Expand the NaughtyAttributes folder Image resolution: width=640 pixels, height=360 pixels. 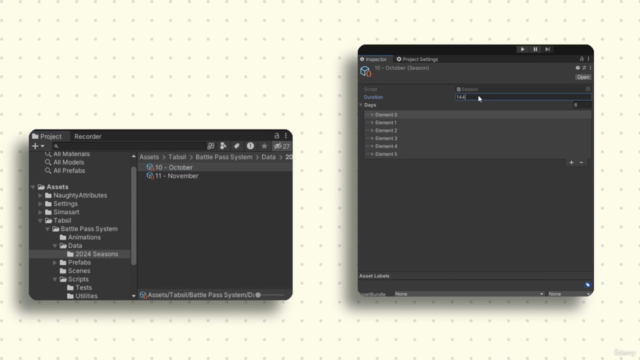(40, 196)
